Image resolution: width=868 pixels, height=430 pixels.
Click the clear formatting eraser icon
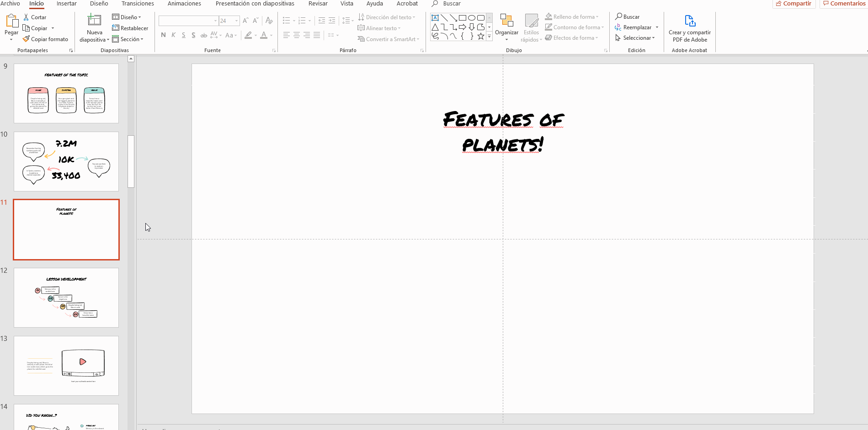tap(269, 21)
